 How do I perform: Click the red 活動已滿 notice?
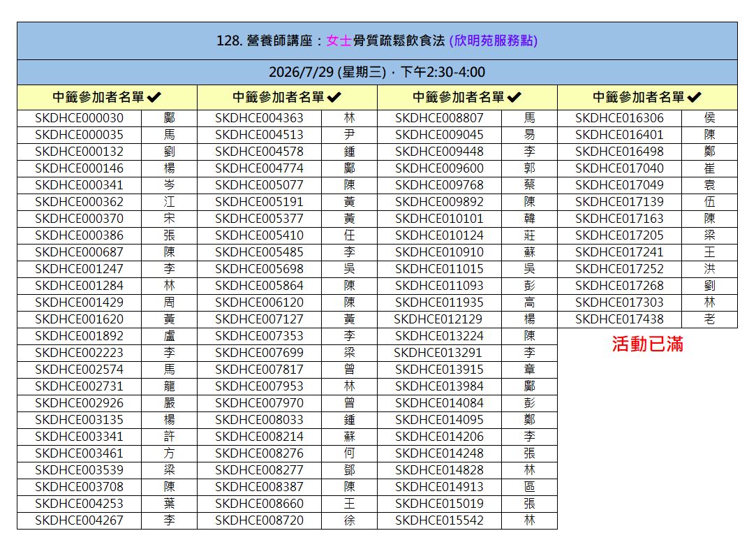tap(647, 344)
